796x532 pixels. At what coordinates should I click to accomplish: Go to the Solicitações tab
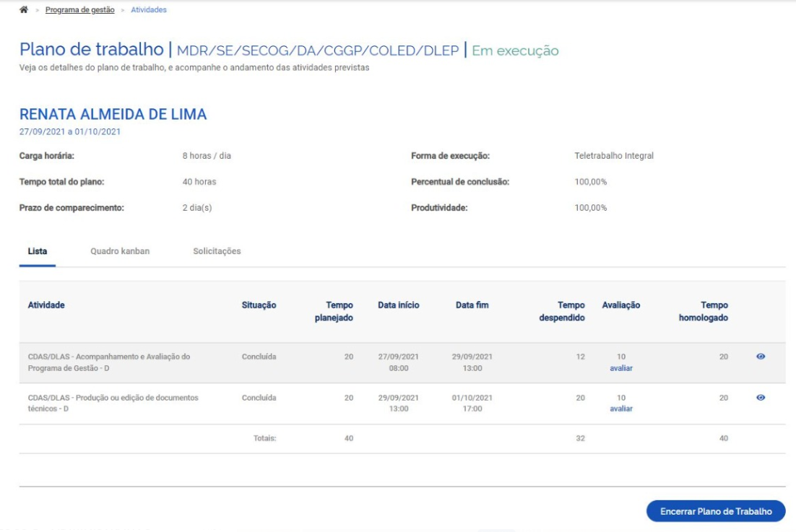pos(217,251)
